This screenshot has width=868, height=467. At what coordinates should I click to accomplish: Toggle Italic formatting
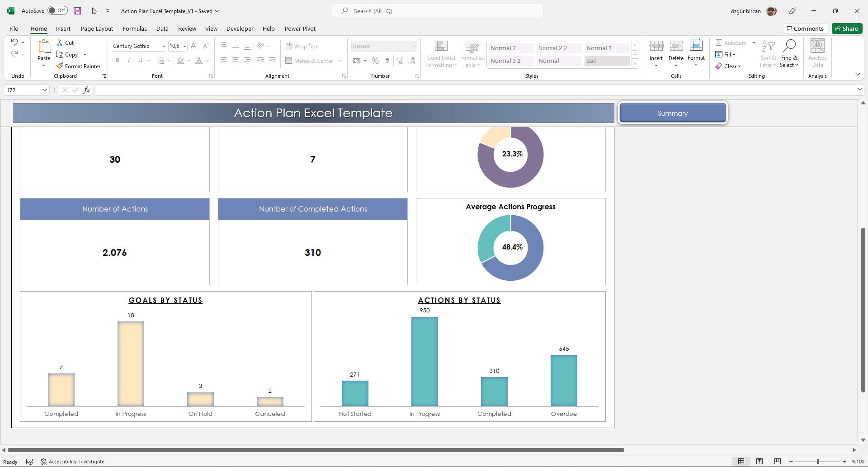[129, 61]
